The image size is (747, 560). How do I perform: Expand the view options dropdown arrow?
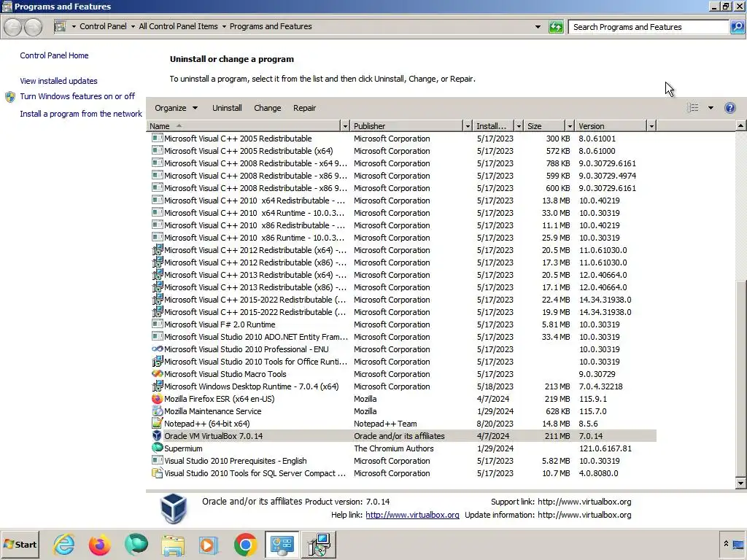coord(711,108)
